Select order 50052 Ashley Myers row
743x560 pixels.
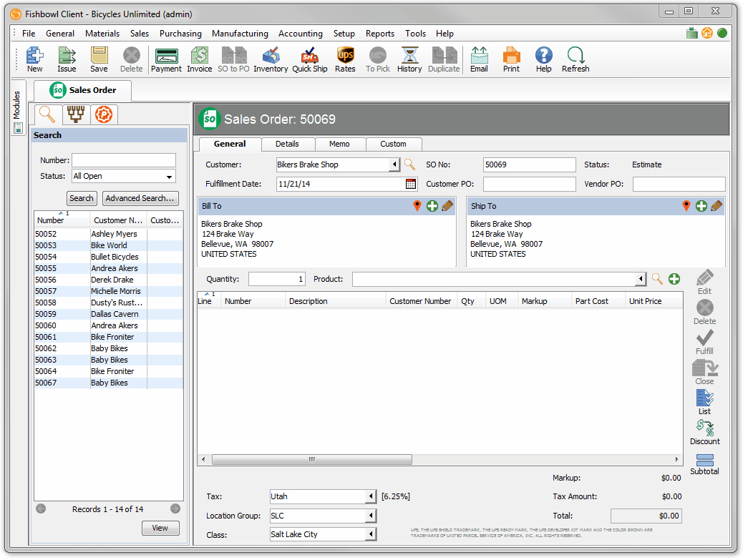coord(109,234)
